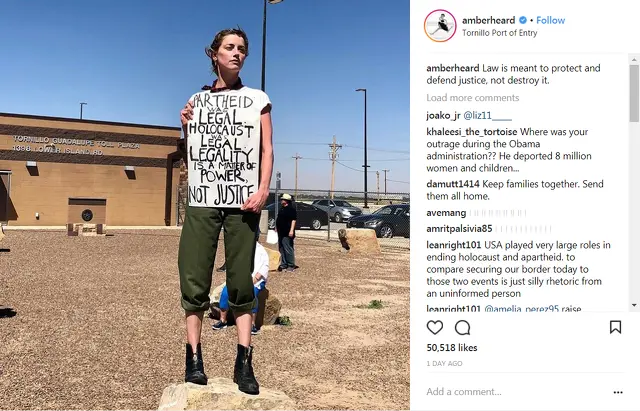Save post with bookmark icon
Image resolution: width=640 pixels, height=411 pixels.
click(616, 327)
